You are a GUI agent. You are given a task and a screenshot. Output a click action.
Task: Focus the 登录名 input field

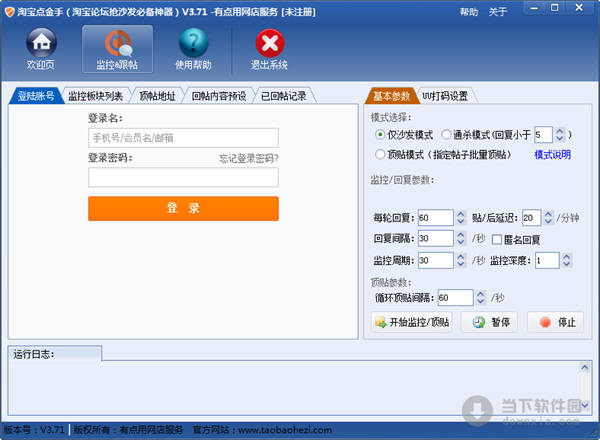click(183, 138)
